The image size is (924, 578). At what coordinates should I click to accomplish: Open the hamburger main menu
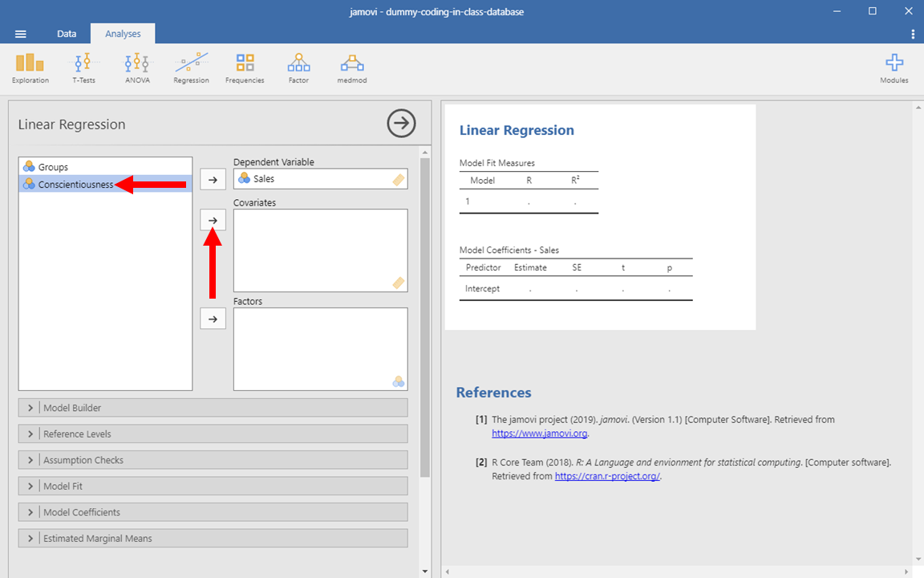(x=21, y=34)
